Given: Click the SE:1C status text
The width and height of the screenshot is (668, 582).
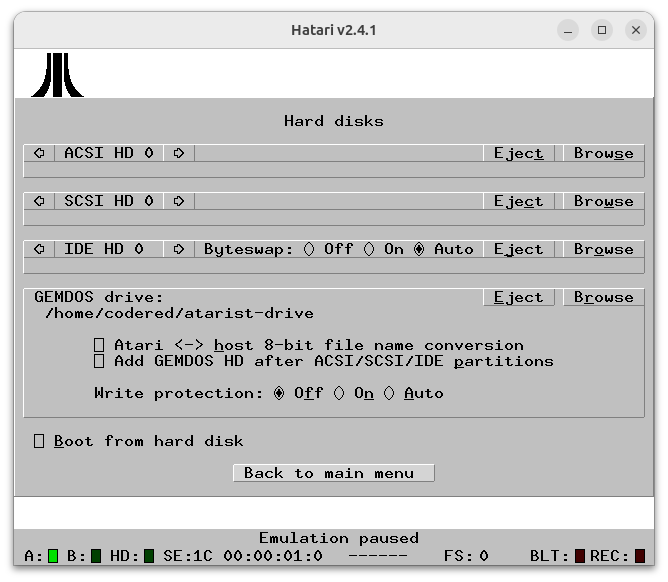Looking at the screenshot, I should 188,556.
